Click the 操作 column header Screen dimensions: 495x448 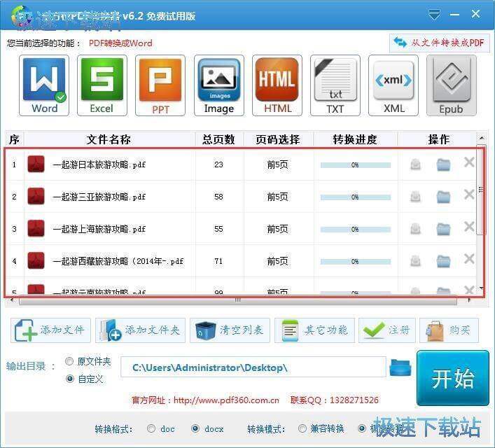(438, 139)
